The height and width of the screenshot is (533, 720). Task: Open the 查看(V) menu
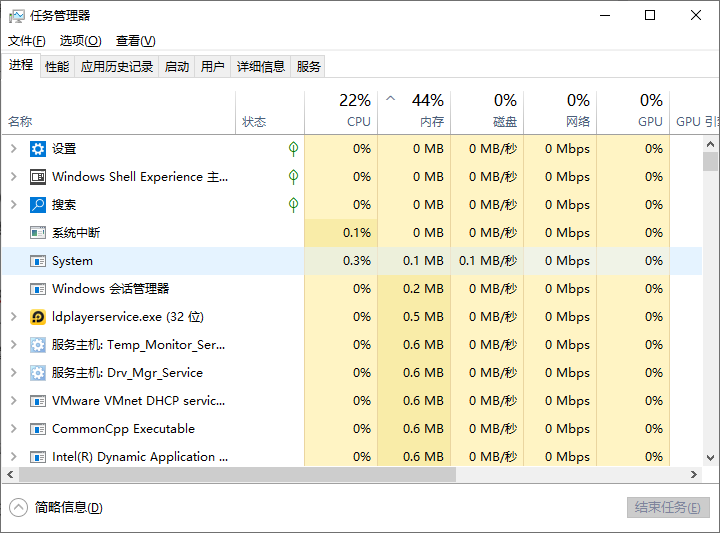135,41
